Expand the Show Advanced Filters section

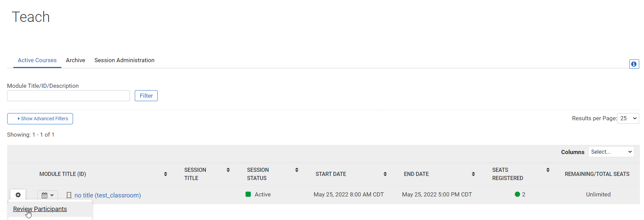click(x=40, y=119)
